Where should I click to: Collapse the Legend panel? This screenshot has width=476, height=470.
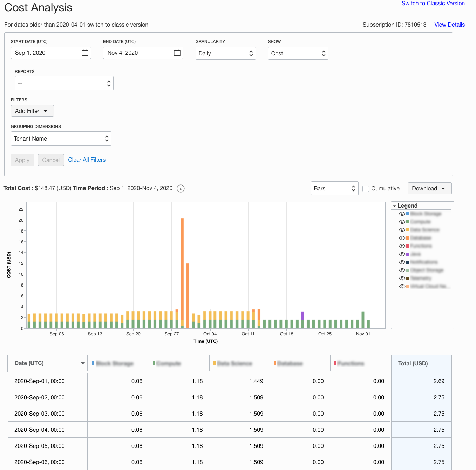(x=395, y=206)
